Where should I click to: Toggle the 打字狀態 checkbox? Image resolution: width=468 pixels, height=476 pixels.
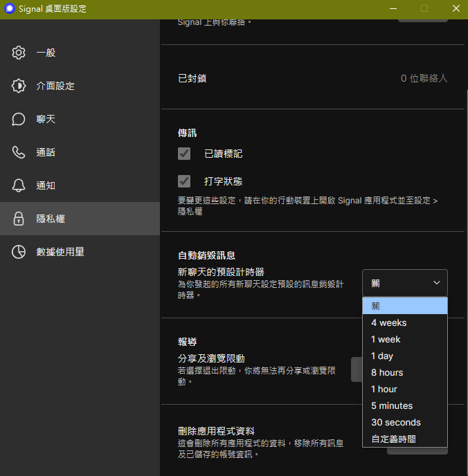tap(184, 181)
